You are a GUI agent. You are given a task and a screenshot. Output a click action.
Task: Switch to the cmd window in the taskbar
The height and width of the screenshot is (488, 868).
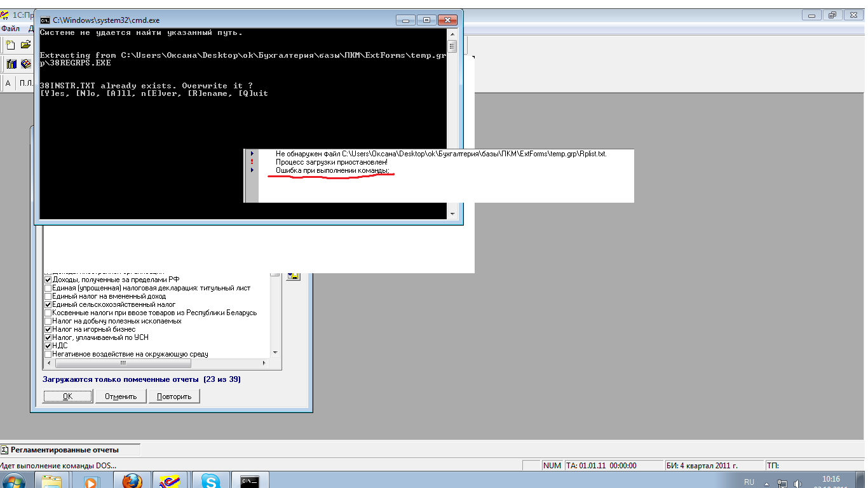tap(250, 481)
